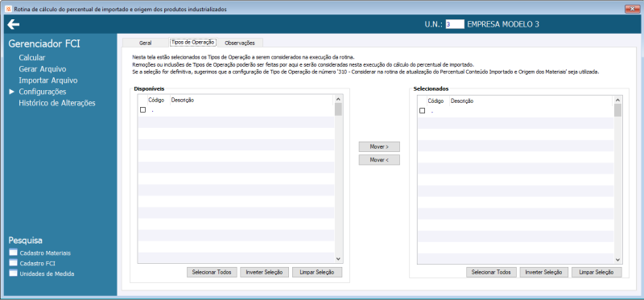Open Histórico de Alterações in sidebar
644x300 pixels.
click(57, 103)
